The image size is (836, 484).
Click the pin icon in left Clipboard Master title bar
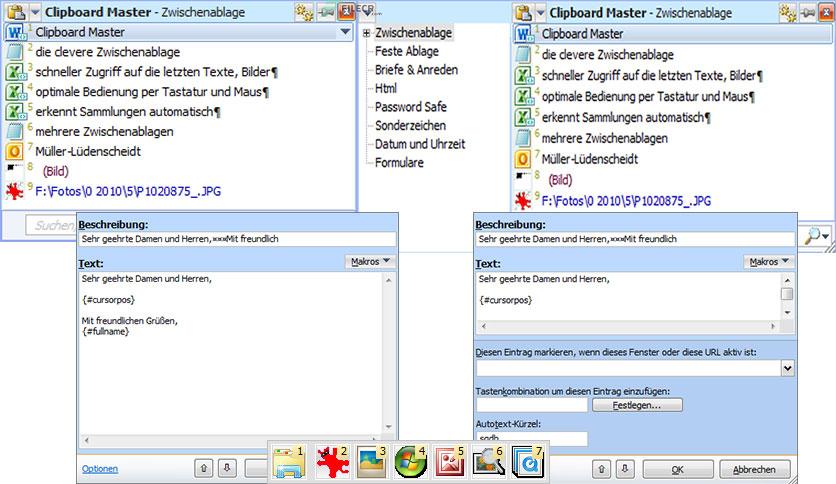(325, 12)
